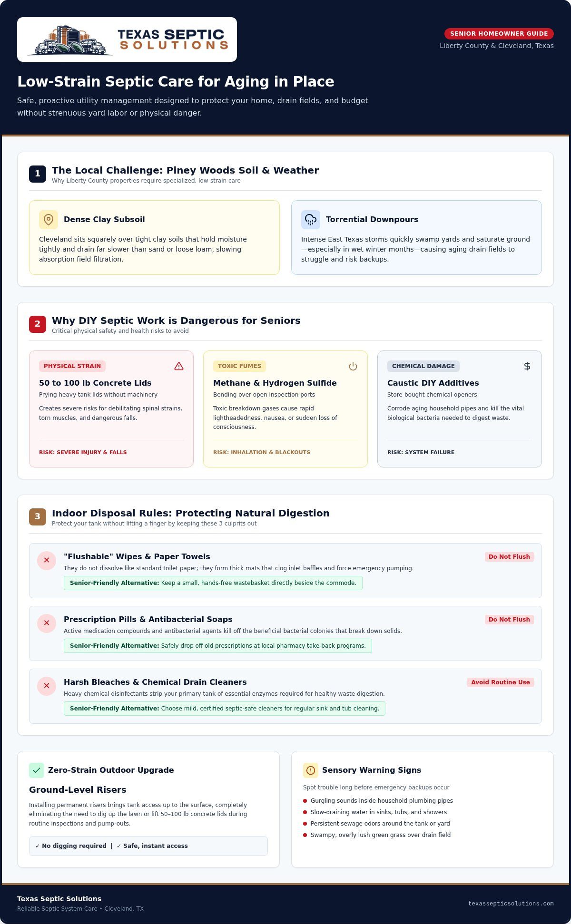Viewport: 571px width, 924px height.
Task: Click the green checkmark icon next to Zero-Strain Outdoor Upgrade
Action: [x=37, y=770]
